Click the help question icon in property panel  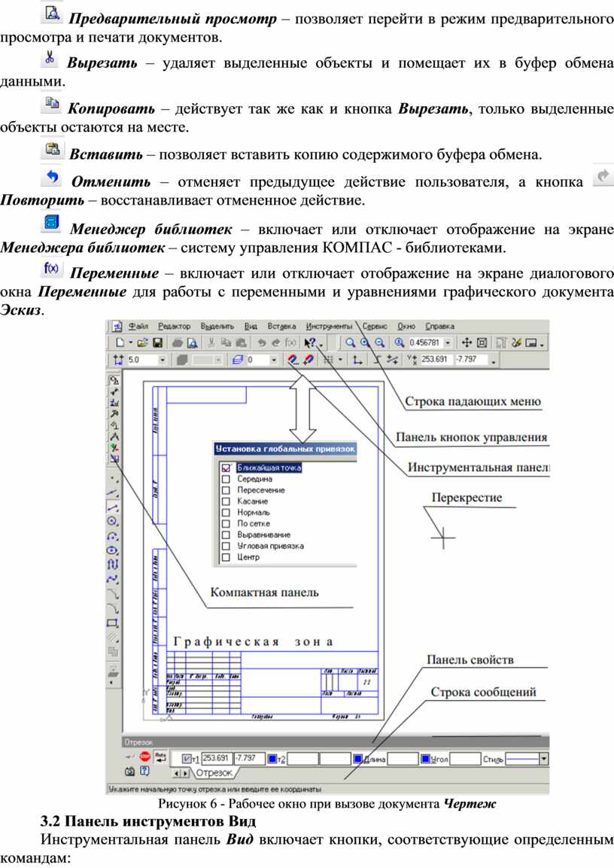tap(144, 771)
